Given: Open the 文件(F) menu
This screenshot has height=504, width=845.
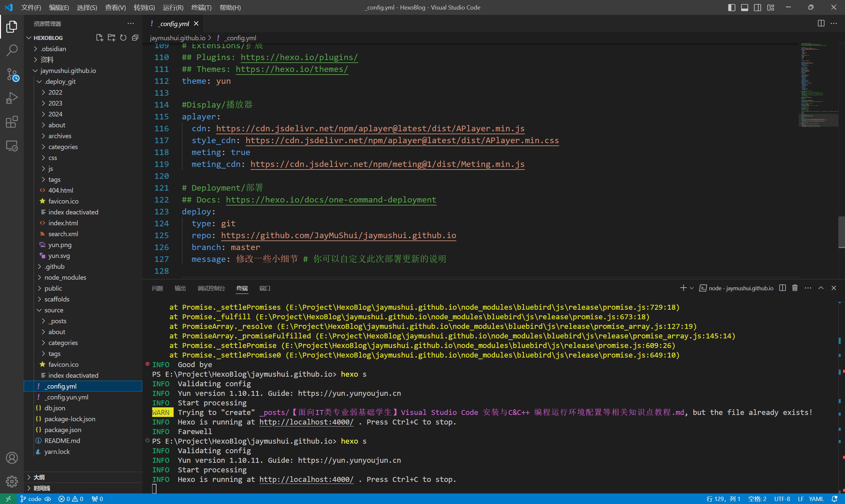Looking at the screenshot, I should tap(31, 8).
